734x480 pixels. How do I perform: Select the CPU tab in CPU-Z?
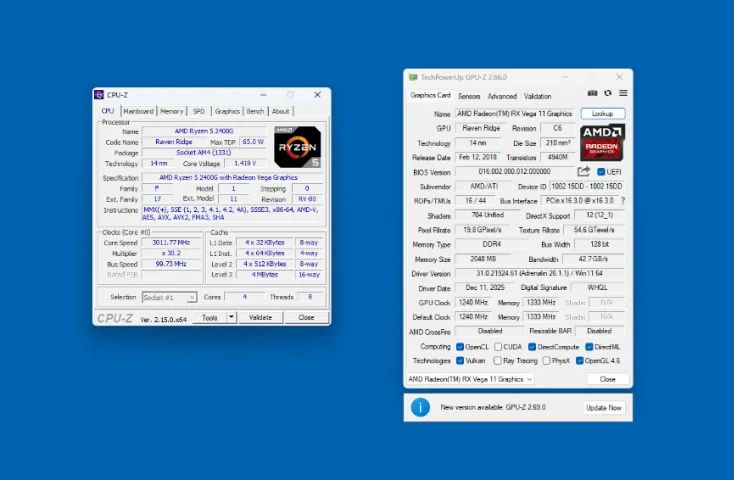[x=108, y=111]
